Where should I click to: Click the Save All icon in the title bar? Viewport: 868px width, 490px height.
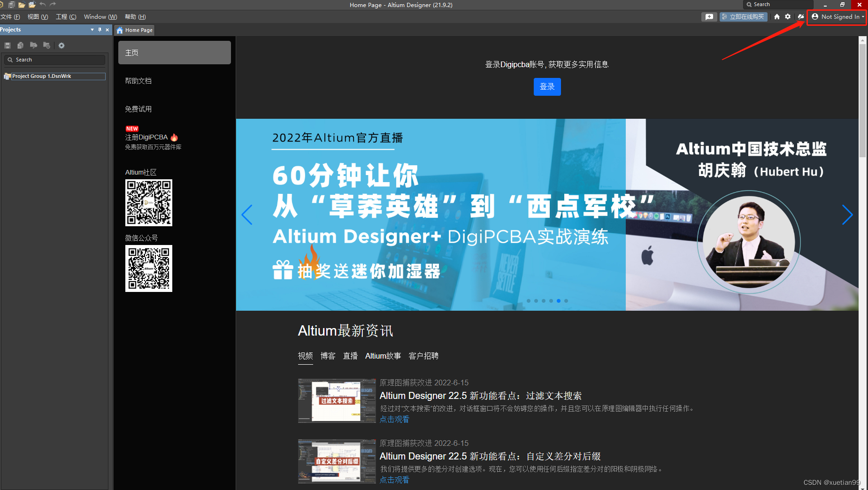(12, 4)
